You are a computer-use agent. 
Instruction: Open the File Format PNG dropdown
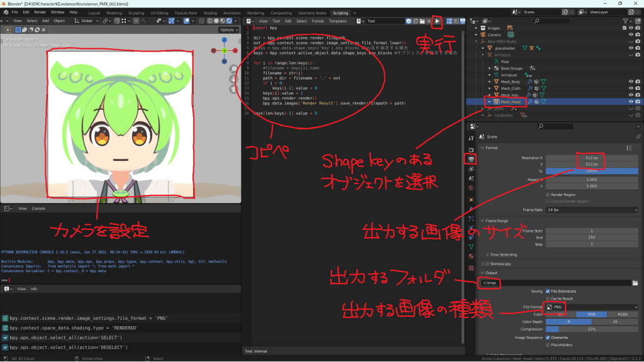tap(591, 307)
